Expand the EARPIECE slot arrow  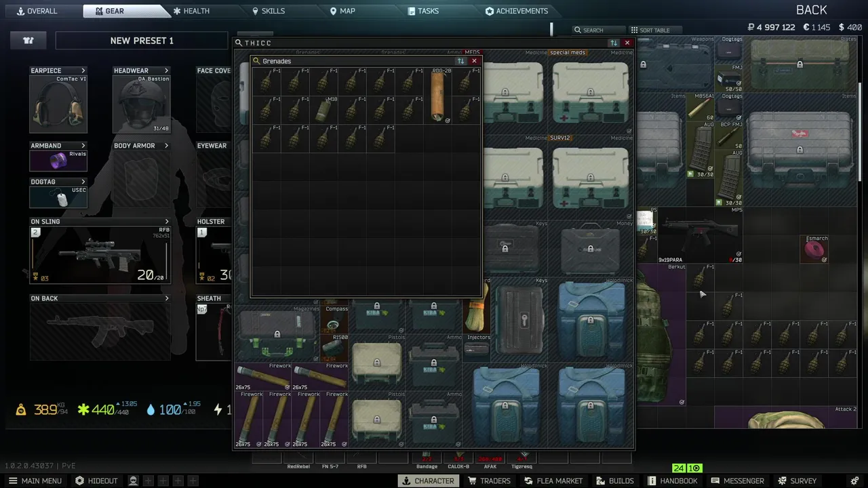(x=83, y=70)
